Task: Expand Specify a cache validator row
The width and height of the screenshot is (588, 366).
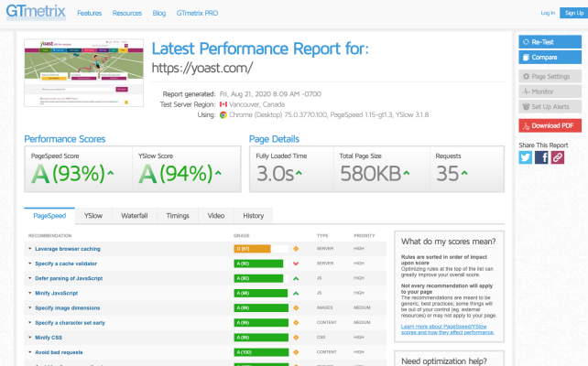Action: pyautogui.click(x=66, y=264)
